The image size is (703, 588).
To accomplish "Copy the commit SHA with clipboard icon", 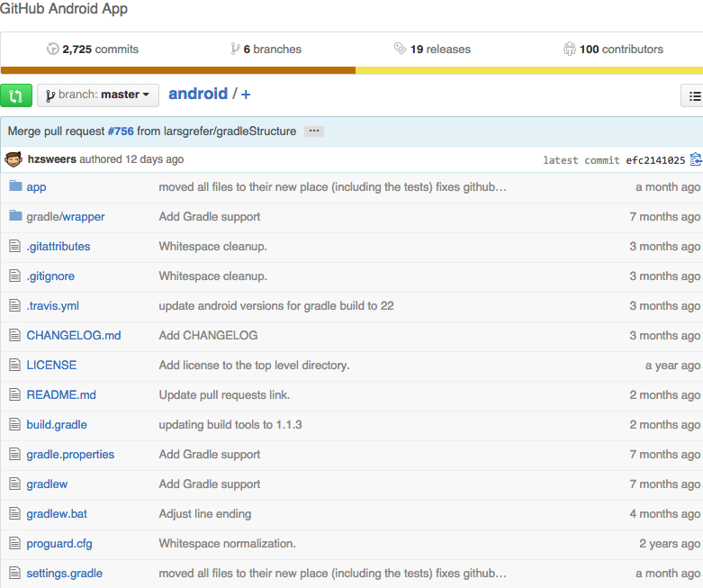I will click(x=697, y=159).
